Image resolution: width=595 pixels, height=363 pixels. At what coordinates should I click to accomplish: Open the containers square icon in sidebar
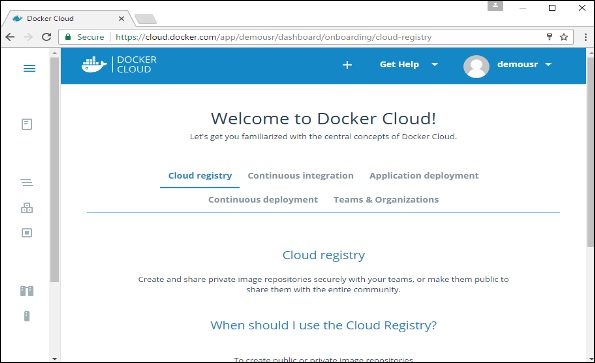[27, 233]
